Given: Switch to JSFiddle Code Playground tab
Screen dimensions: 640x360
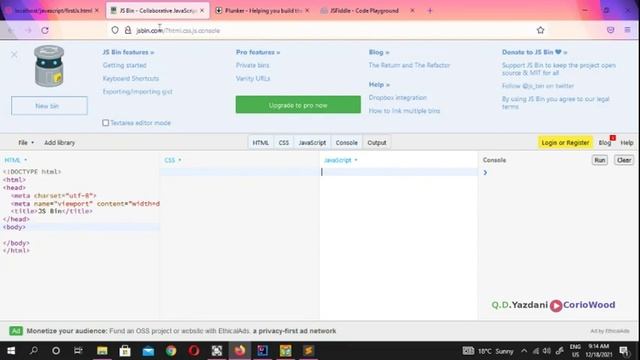Looking at the screenshot, I should point(364,11).
